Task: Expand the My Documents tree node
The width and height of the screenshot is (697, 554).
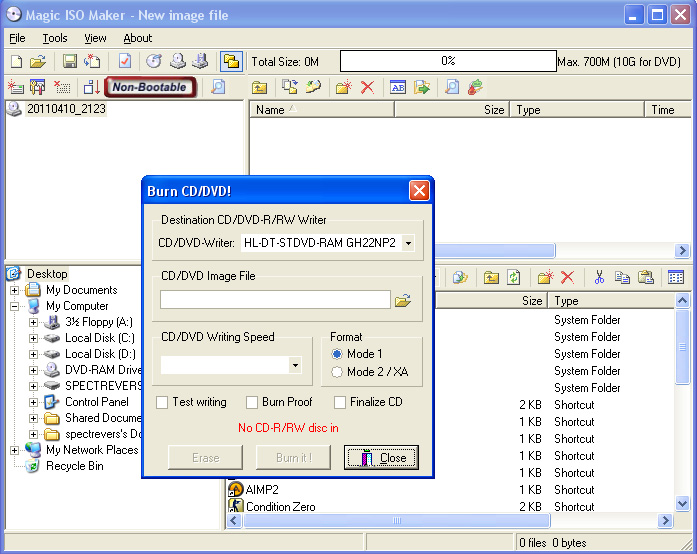Action: 14,290
